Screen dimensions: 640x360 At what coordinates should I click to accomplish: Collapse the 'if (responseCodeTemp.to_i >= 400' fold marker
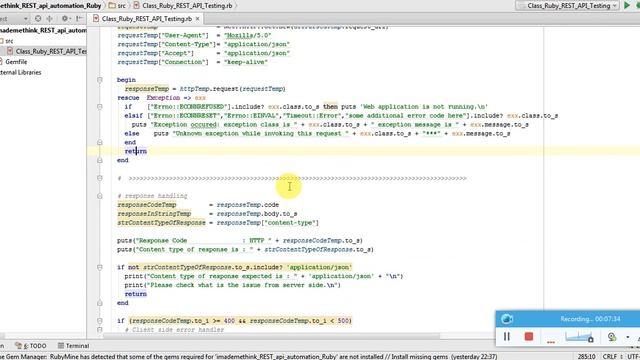coord(100,321)
